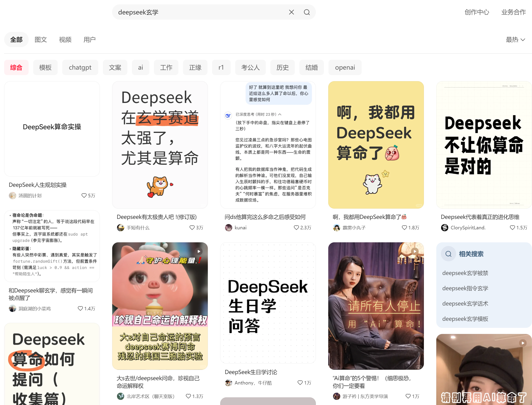Open 业务合作 link
The image size is (532, 405).
click(513, 12)
